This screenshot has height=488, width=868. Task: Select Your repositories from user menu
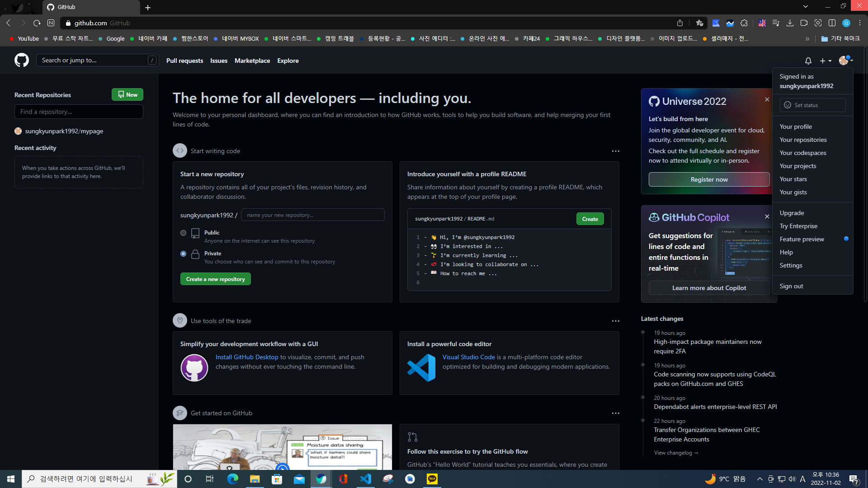point(812,140)
